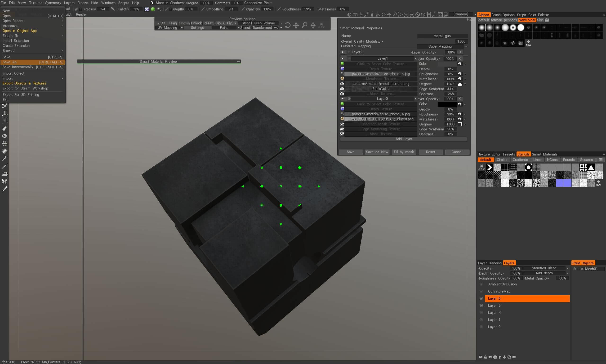Click the rotate camera icon in viewport toolbar
The width and height of the screenshot is (606, 364).
[x=383, y=15]
